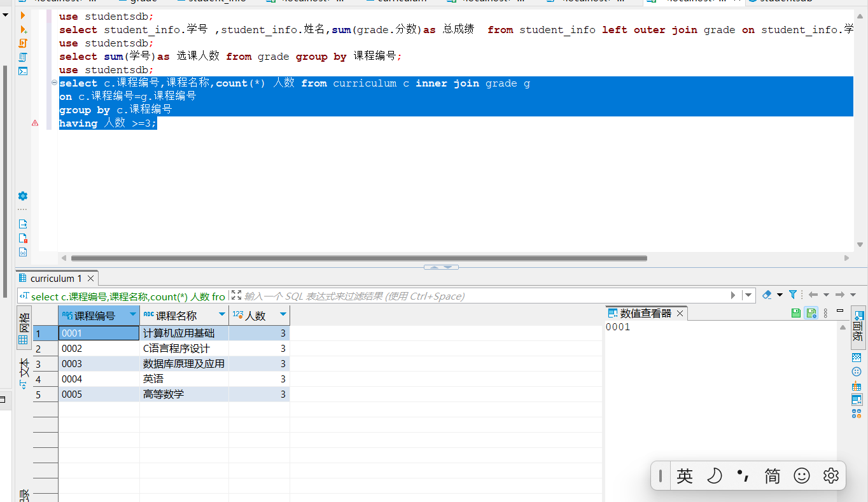The width and height of the screenshot is (868, 502).
Task: Close the 数值查看器 panel tab
Action: coord(680,313)
